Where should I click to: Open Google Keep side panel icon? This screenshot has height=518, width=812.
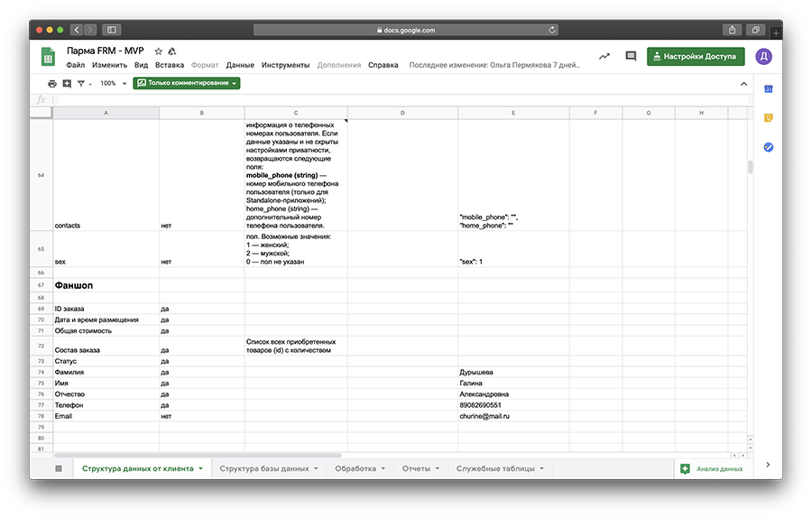(x=768, y=117)
